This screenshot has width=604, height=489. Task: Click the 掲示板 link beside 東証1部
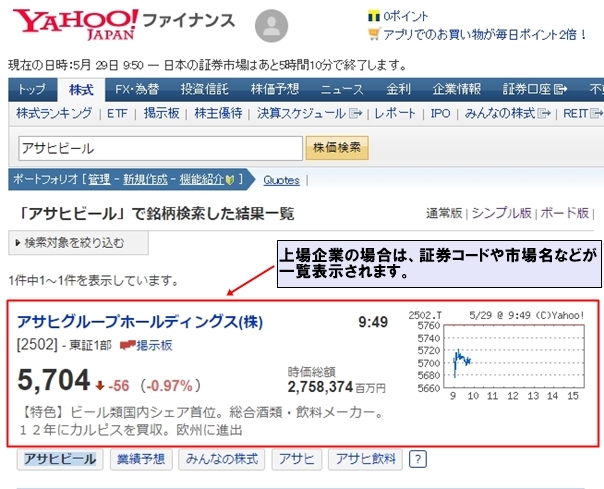pyautogui.click(x=154, y=345)
